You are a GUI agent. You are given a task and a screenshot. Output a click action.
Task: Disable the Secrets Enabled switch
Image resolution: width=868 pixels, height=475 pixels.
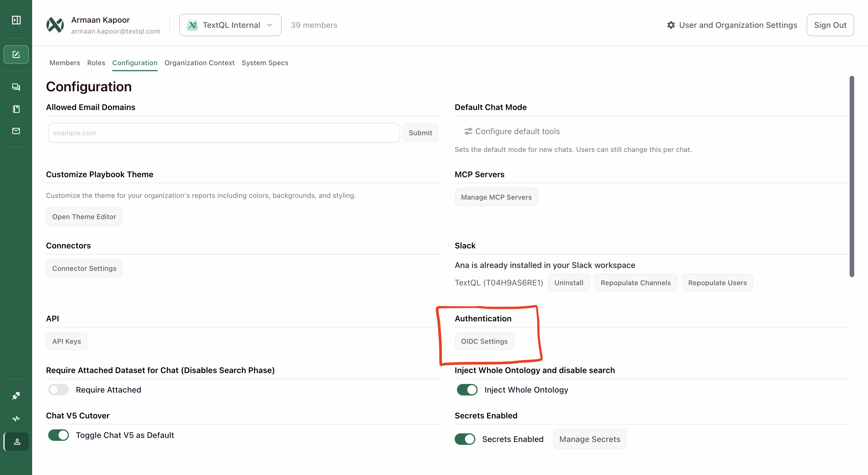[465, 439]
